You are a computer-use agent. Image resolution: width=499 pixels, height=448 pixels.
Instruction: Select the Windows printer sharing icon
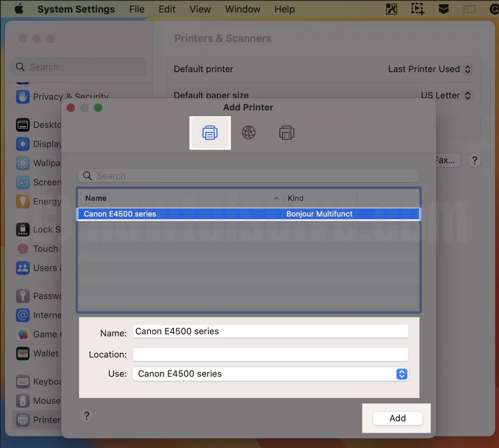(287, 132)
